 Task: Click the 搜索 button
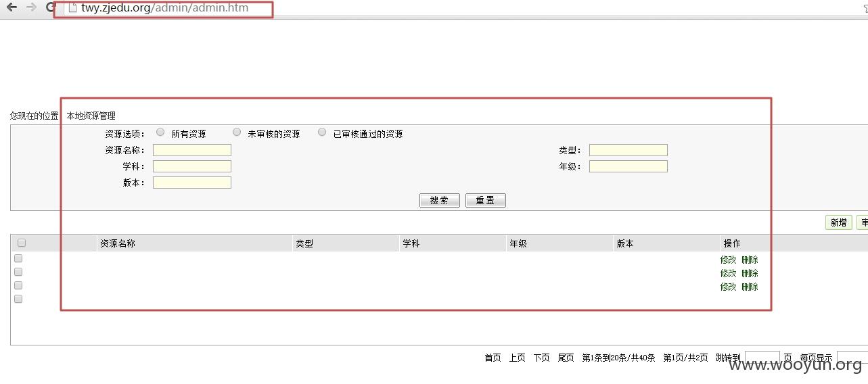tap(440, 200)
